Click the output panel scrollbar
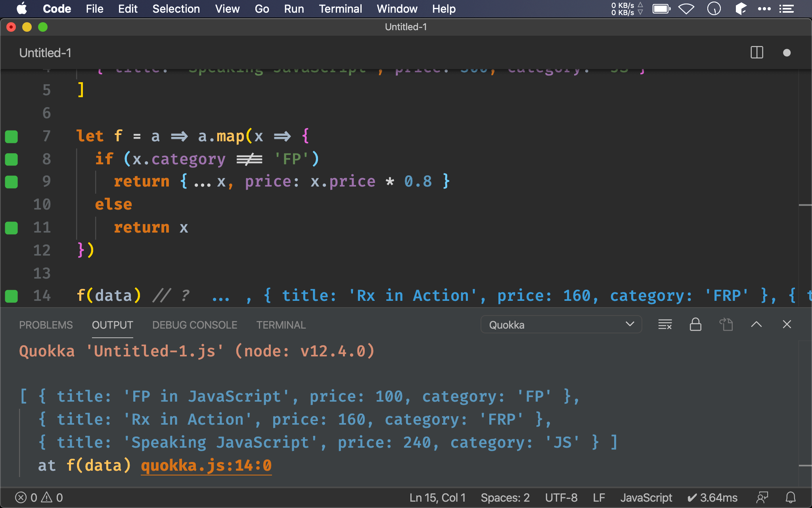This screenshot has width=812, height=508. pos(805,413)
